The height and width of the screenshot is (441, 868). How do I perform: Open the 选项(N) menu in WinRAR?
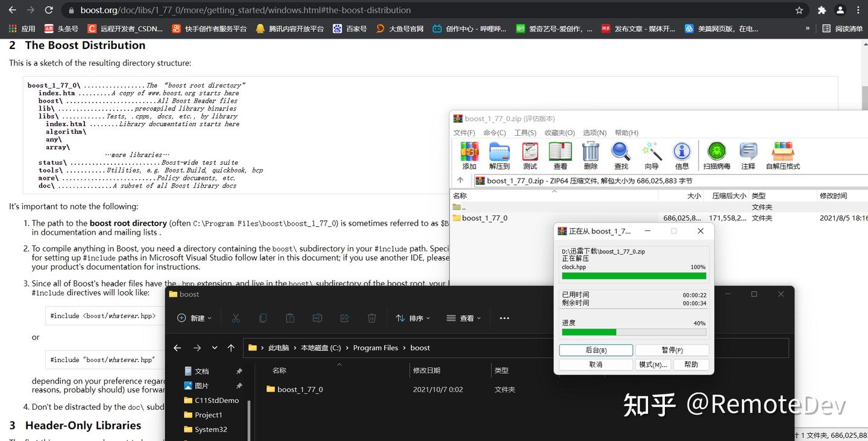pos(594,133)
